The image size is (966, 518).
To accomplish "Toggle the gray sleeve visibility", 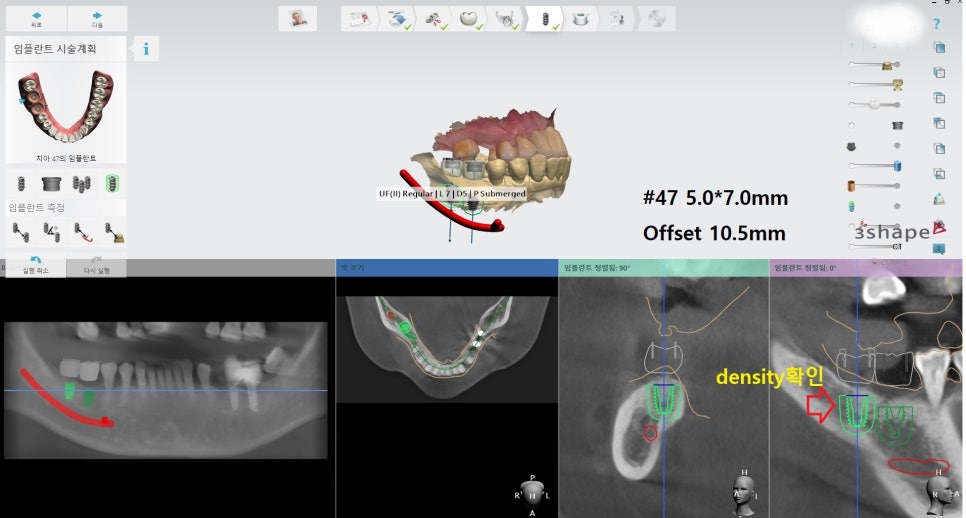I will (898, 125).
